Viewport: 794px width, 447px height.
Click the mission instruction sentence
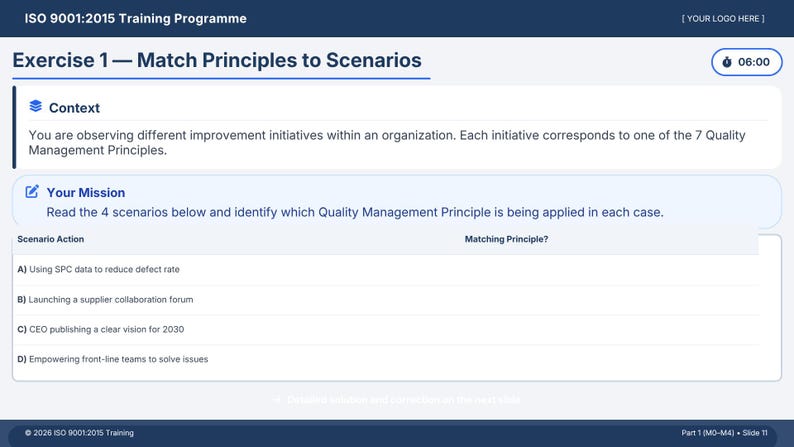pyautogui.click(x=355, y=212)
